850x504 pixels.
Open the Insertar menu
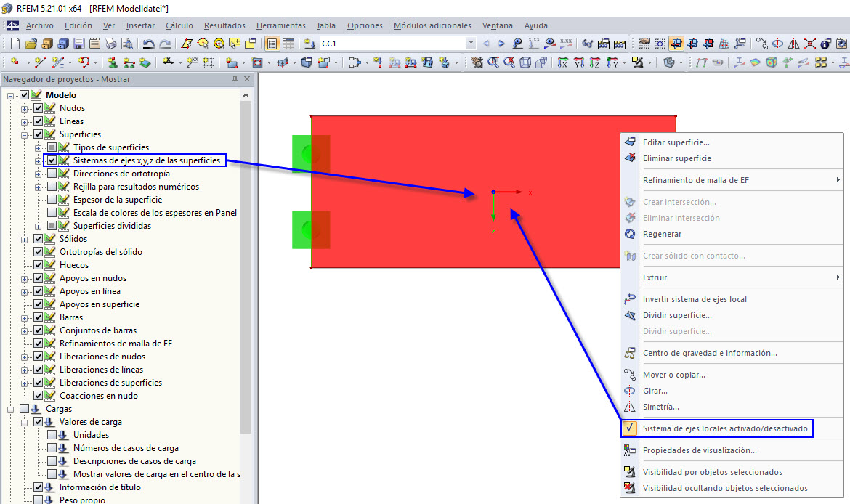(x=140, y=25)
